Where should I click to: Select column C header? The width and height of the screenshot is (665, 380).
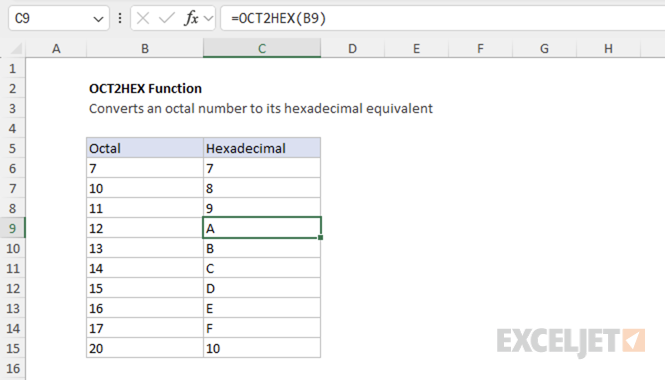point(262,49)
